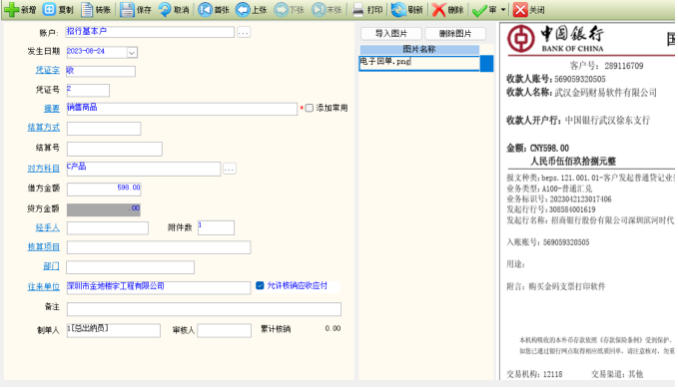Go to first record with 首张 icon

pos(205,10)
